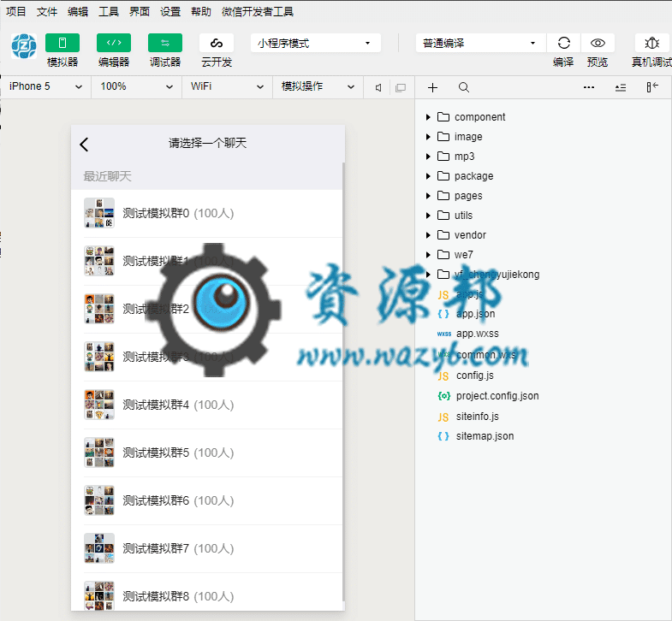Open the WiFi network dropdown
Screen dimensions: 672x621
click(227, 87)
